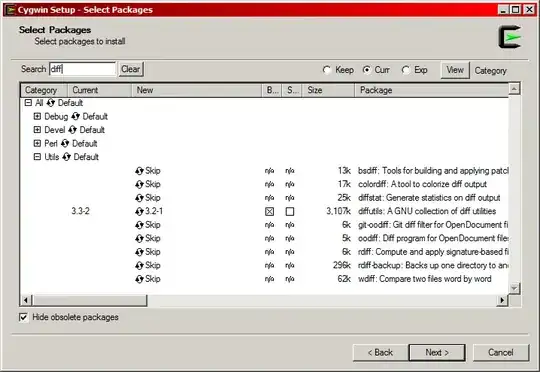Click horizontal scrollbar left arrow

click(x=26, y=300)
